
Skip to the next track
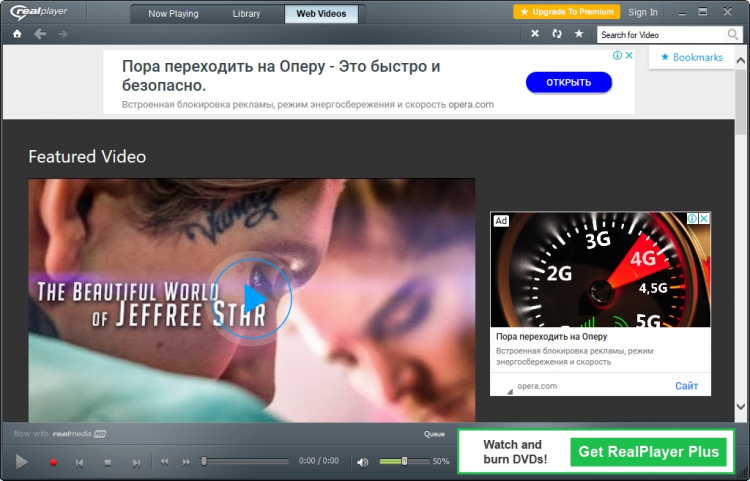[136, 462]
